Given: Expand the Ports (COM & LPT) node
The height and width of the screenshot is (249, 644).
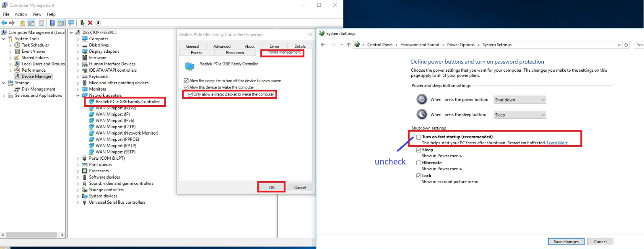Looking at the screenshot, I should (78, 158).
